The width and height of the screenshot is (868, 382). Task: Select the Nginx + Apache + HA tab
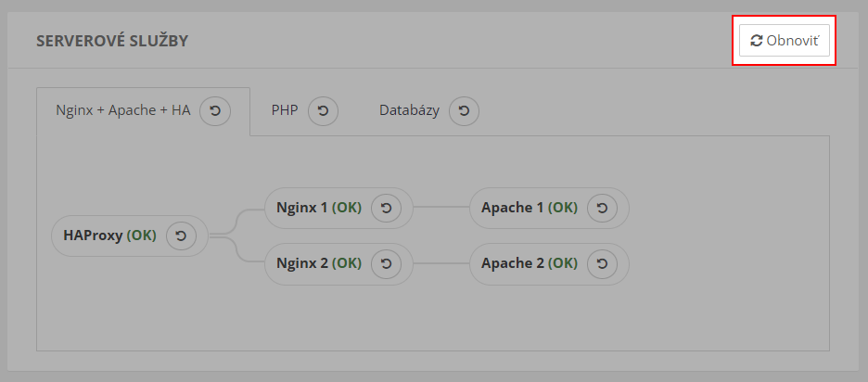122,110
